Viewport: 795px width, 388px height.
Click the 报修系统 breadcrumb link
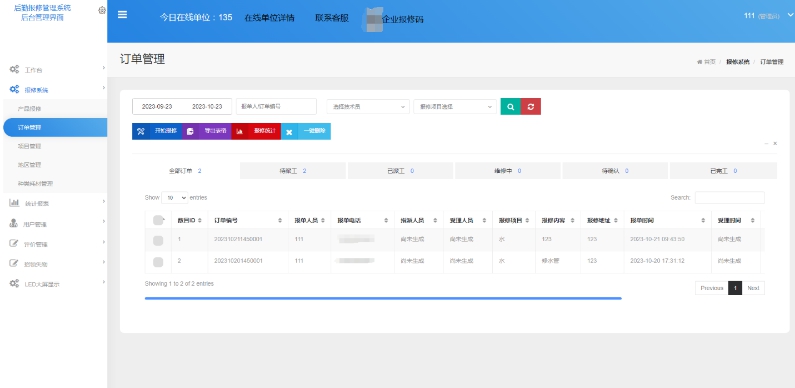pos(738,62)
